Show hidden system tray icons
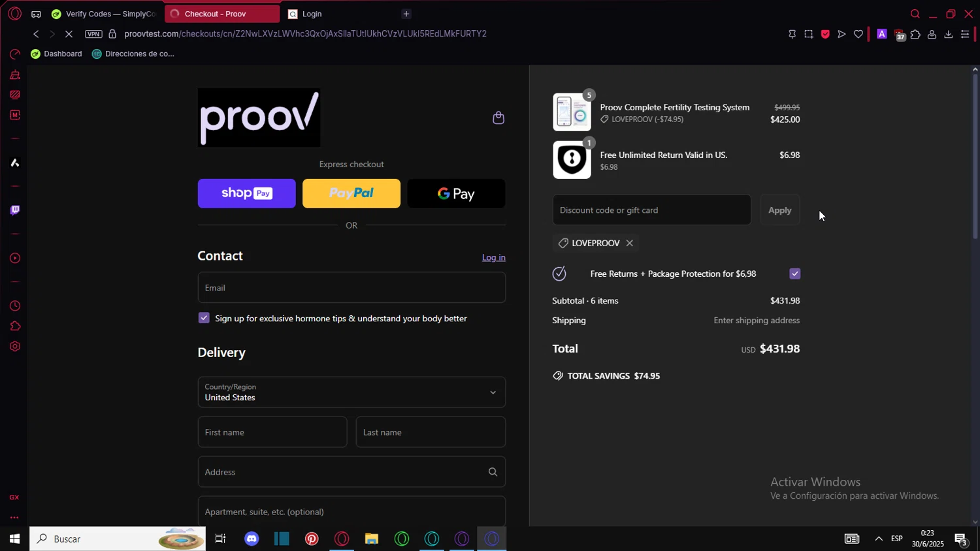The width and height of the screenshot is (980, 551). [x=879, y=539]
